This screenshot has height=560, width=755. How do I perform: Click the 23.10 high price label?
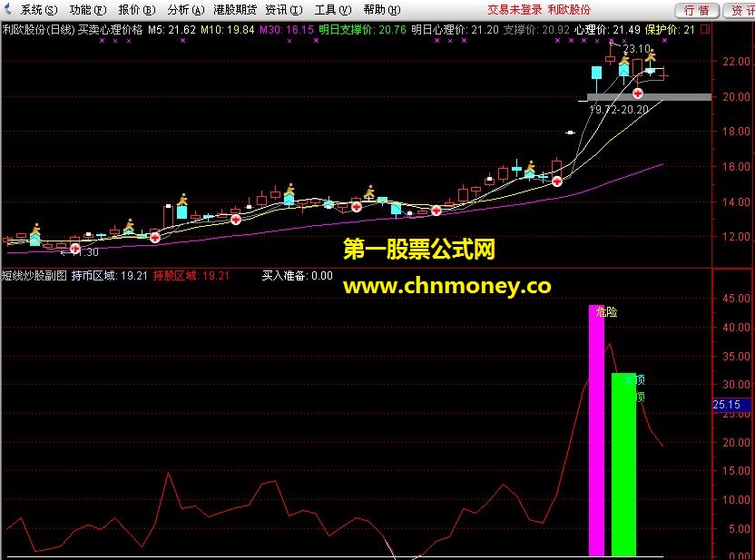pos(636,49)
